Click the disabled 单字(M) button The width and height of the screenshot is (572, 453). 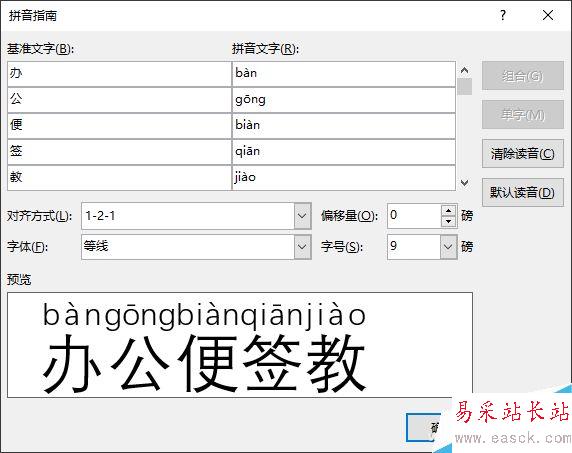[x=522, y=115]
